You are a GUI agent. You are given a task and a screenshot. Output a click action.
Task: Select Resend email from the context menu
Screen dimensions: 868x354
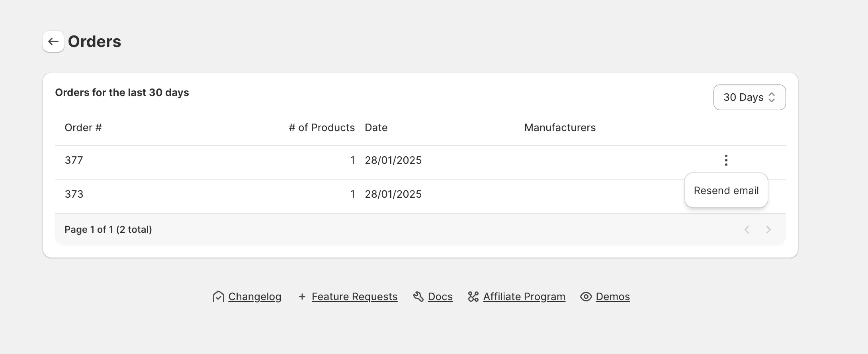(726, 190)
